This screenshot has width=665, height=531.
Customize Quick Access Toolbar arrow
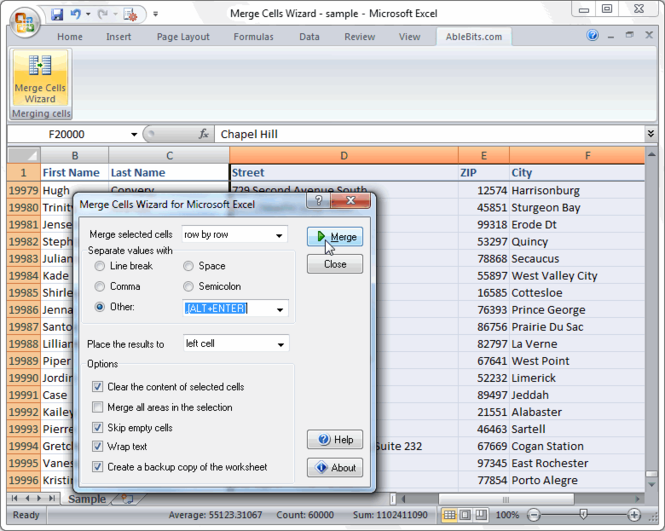156,14
